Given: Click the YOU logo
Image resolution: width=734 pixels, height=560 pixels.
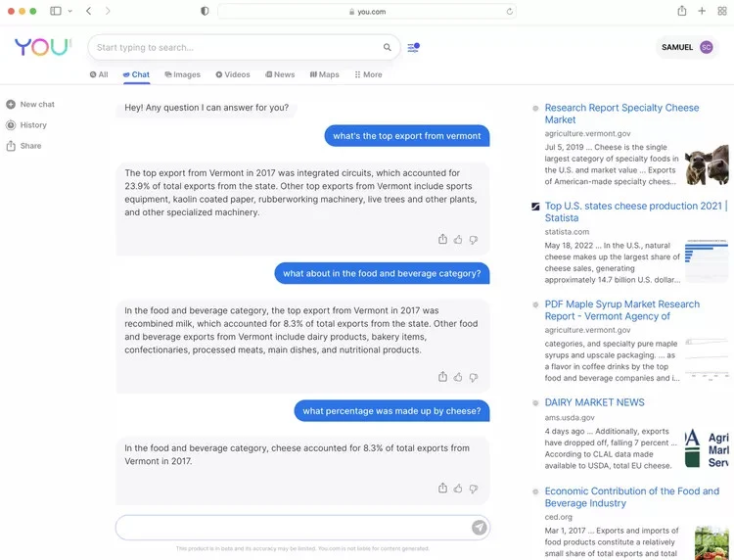Looking at the screenshot, I should coord(42,47).
